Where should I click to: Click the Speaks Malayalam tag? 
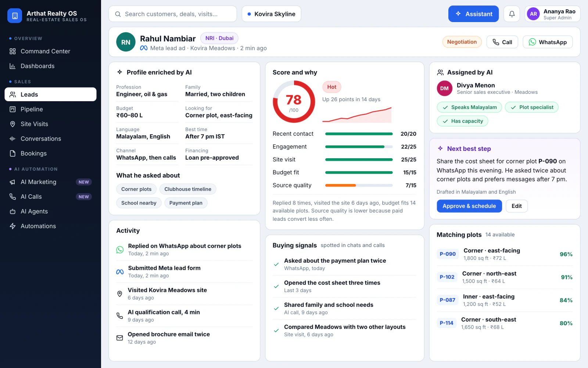point(469,107)
